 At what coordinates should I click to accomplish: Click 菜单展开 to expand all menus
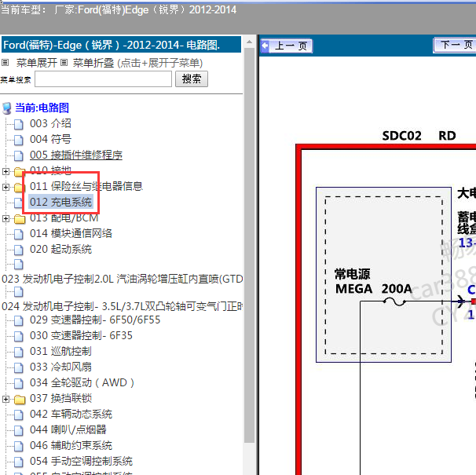pyautogui.click(x=37, y=63)
